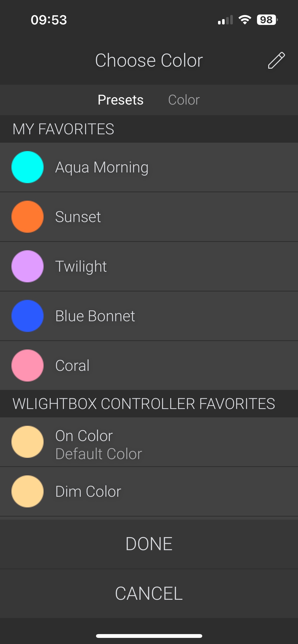Confirm selection with the DONE button

pyautogui.click(x=149, y=544)
